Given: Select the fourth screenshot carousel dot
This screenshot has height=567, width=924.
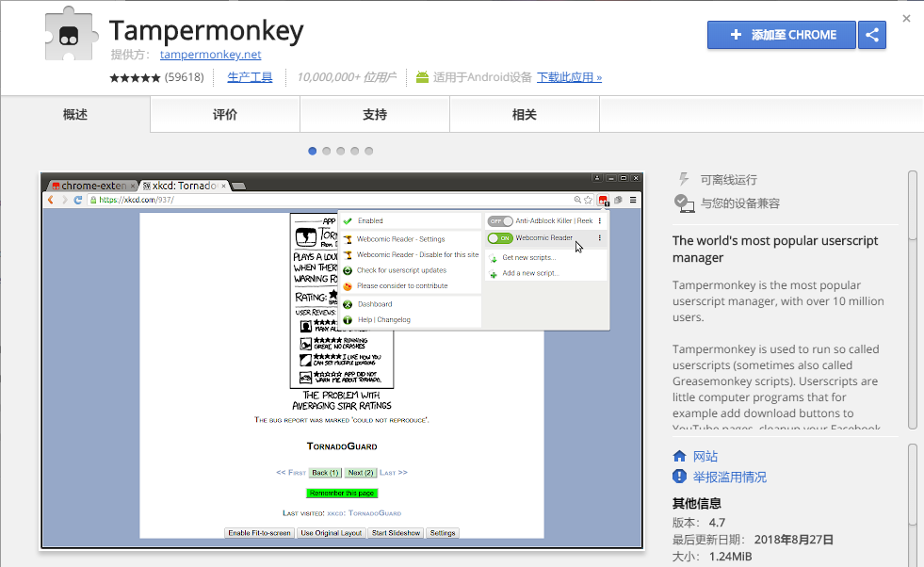Looking at the screenshot, I should click(355, 151).
